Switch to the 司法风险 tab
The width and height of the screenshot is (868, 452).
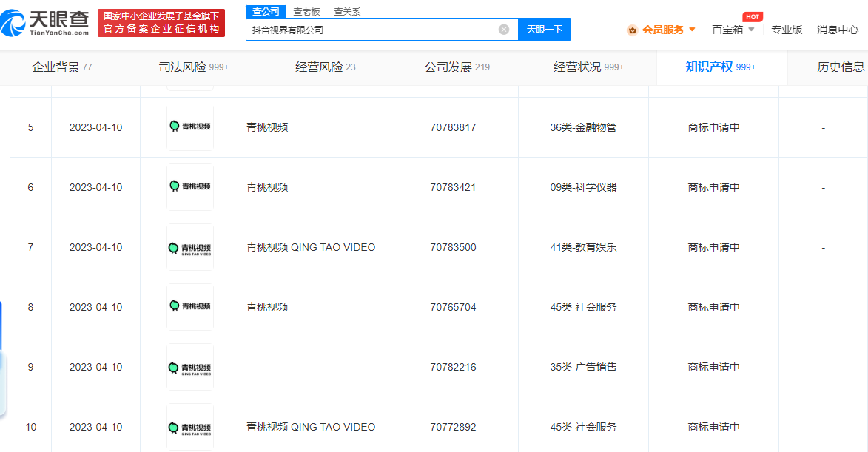(x=194, y=67)
